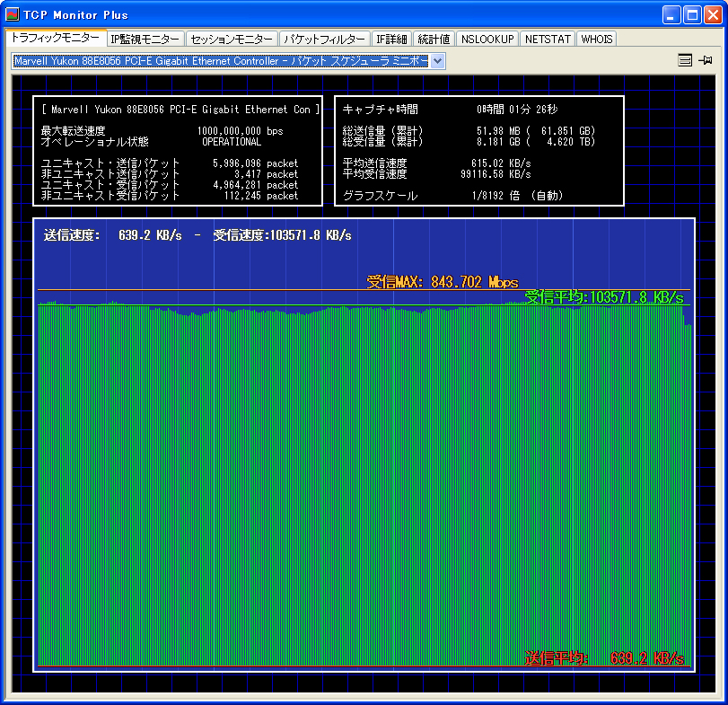
Task: Open the WHOIS tab
Action: [596, 40]
